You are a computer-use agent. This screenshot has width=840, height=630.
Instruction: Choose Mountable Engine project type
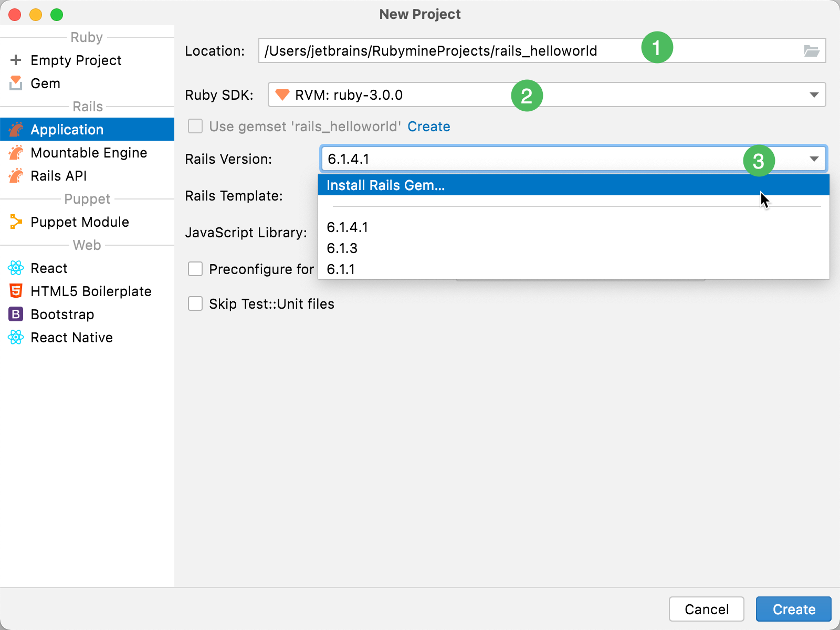[x=87, y=152]
